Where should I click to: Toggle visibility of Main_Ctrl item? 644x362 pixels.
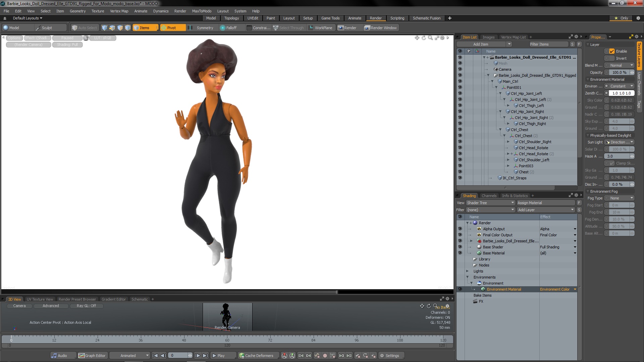460,81
